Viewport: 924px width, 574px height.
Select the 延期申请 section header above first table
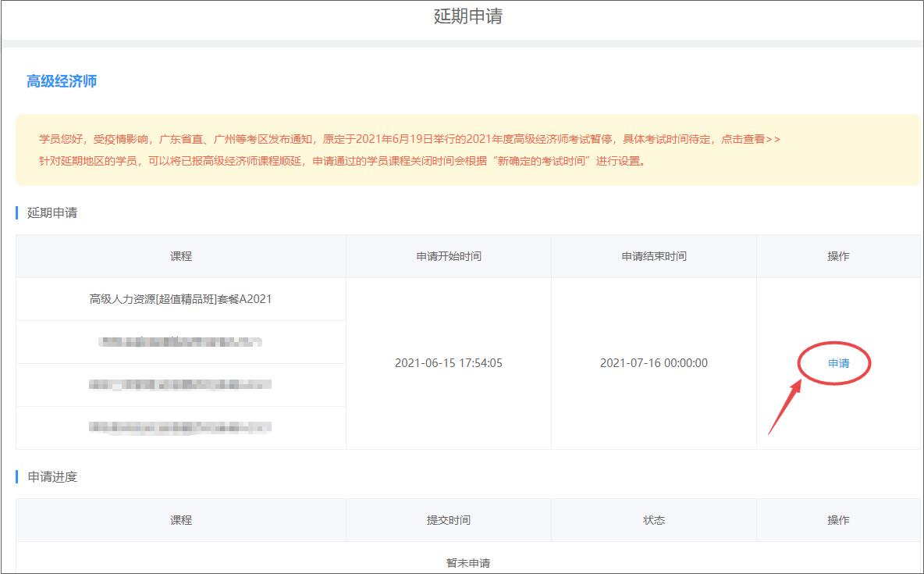click(x=52, y=212)
